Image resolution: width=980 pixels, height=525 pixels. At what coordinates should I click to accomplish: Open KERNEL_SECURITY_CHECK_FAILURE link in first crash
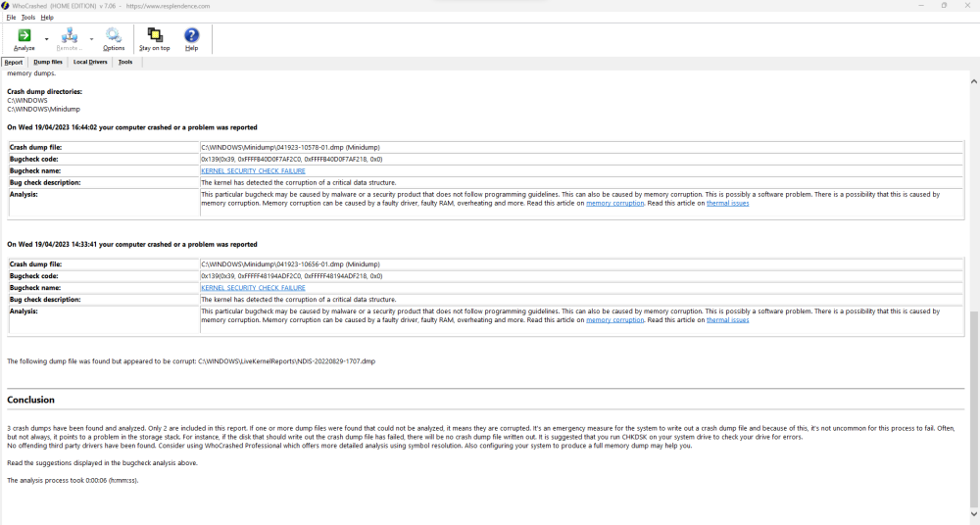[253, 170]
